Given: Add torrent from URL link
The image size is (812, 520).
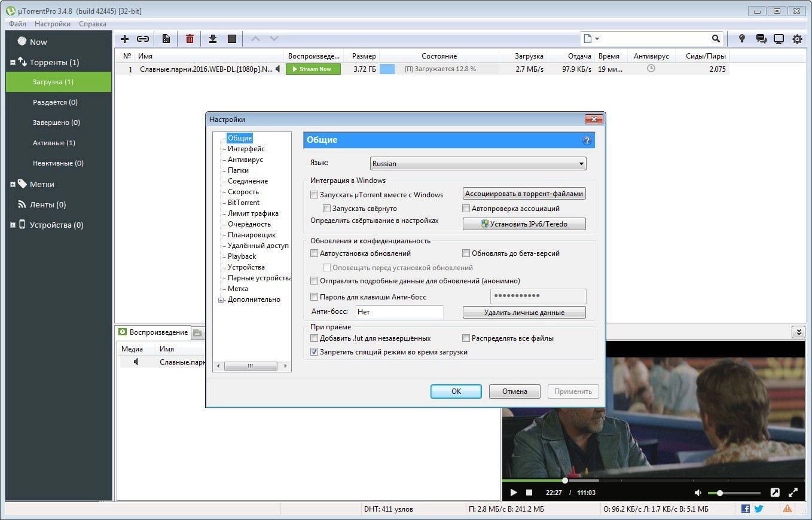Looking at the screenshot, I should coord(143,38).
